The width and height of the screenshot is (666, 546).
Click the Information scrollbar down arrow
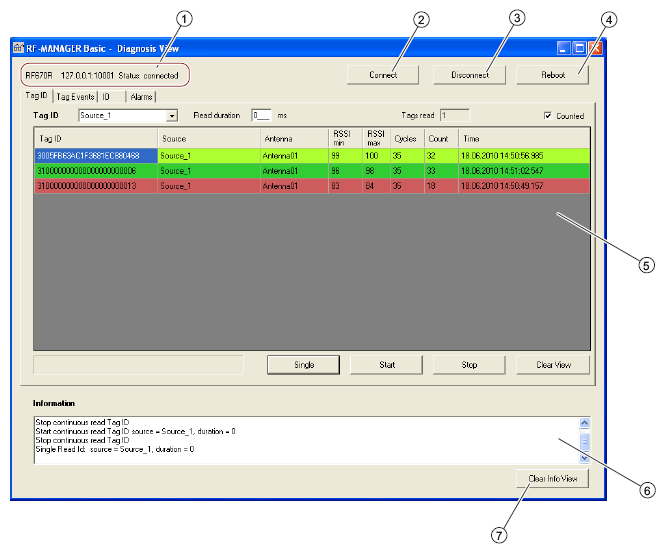[584, 458]
